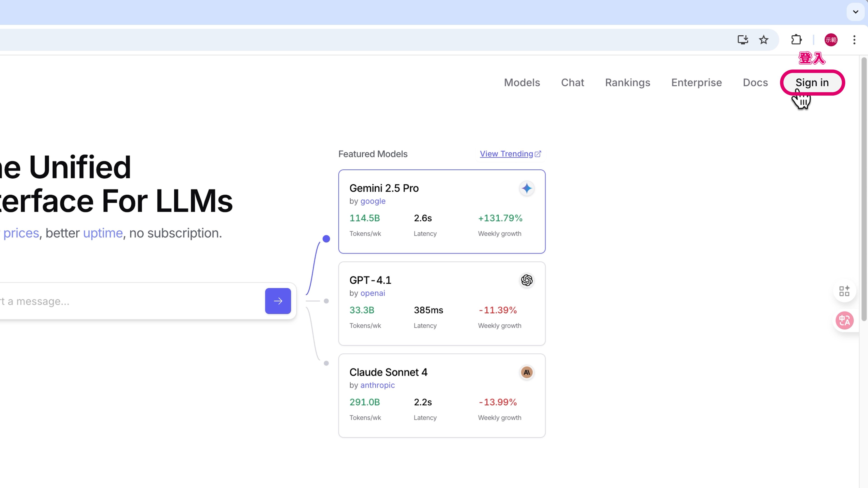Screen dimensions: 868x488
Task: Click the Anthropic logo on Claude card
Action: point(527,372)
